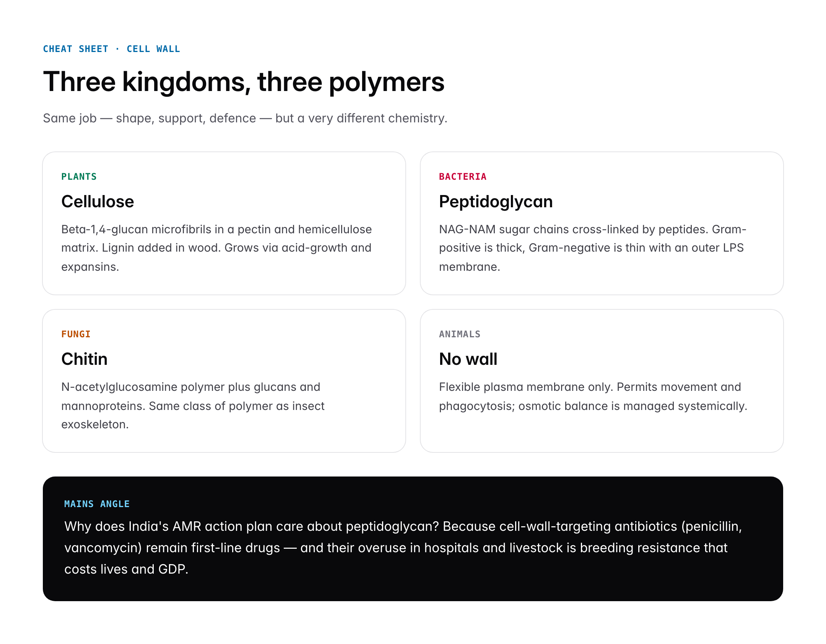Screen dimensions: 826x644
Task: Click the "CHEAT SHEET · CELL WALL" label
Action: [111, 49]
